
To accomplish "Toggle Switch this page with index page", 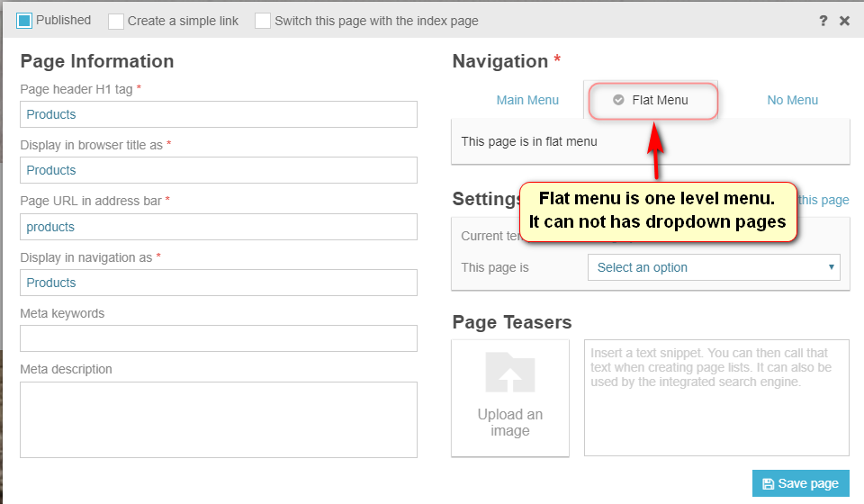I will tap(263, 21).
